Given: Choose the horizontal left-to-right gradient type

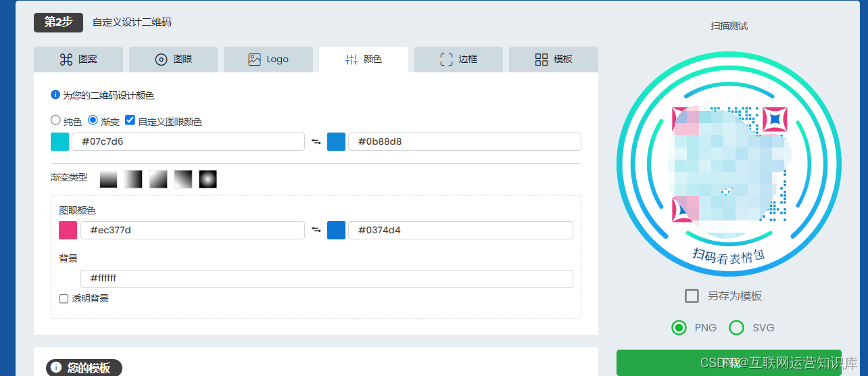Looking at the screenshot, I should (x=133, y=179).
